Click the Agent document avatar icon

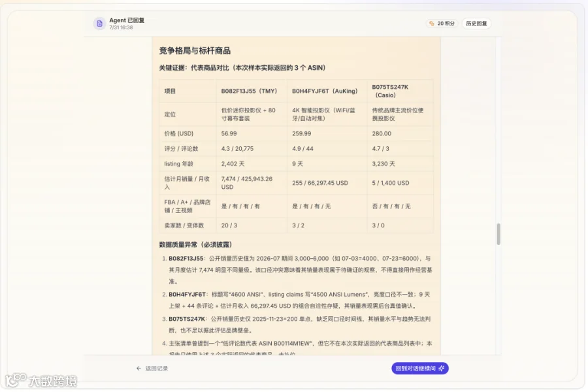(x=99, y=24)
